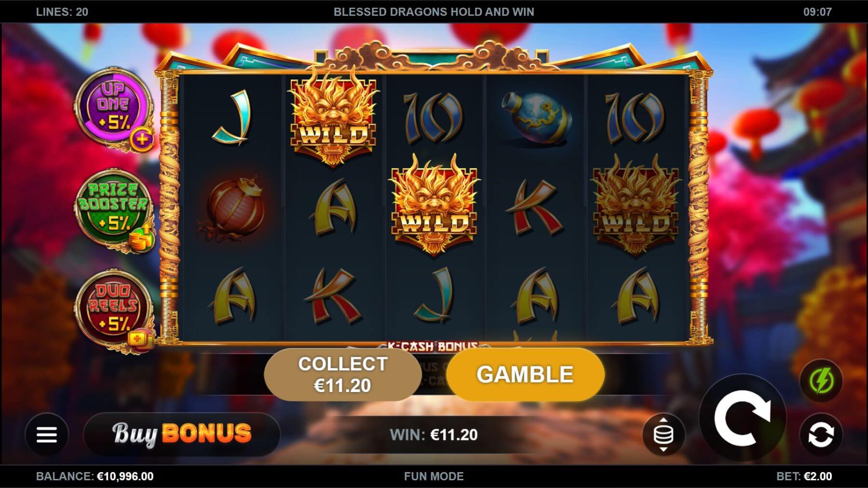Screen dimensions: 868x488
Task: Open the bet size coin selector
Action: 664,434
